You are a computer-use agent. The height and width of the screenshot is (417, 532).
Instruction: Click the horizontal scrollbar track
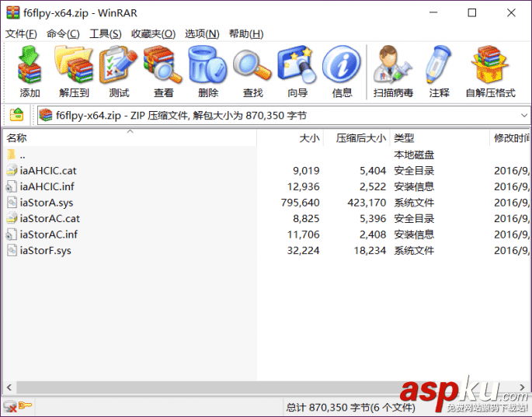(x=266, y=387)
